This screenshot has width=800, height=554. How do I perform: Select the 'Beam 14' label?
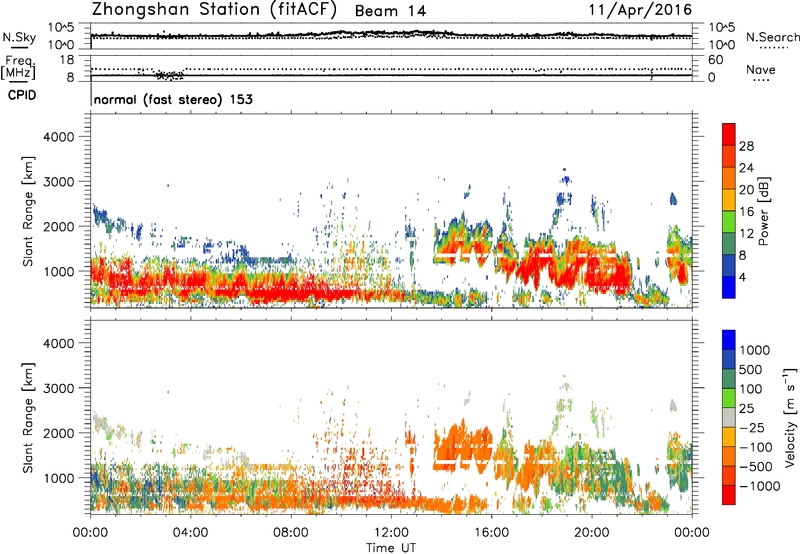(390, 11)
